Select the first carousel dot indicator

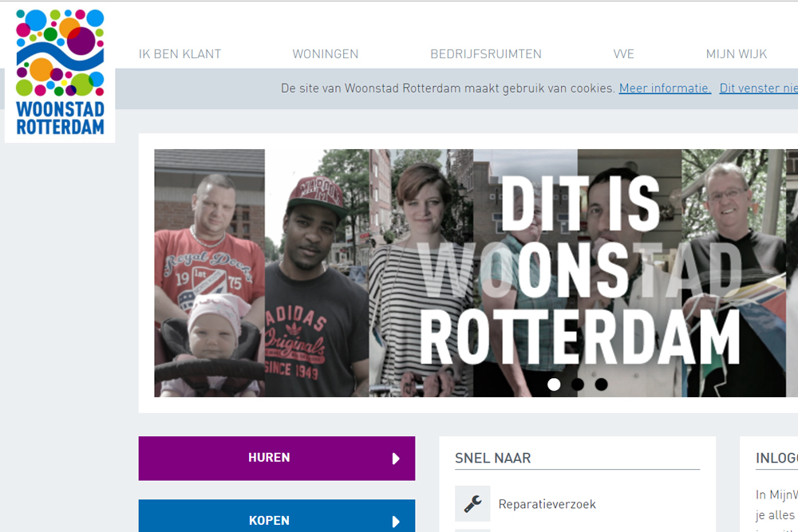pyautogui.click(x=554, y=384)
